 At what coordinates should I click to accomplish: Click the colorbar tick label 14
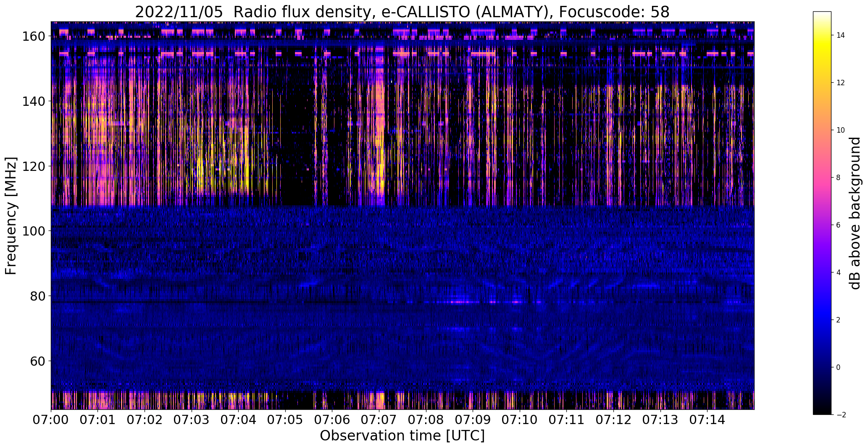tap(841, 35)
